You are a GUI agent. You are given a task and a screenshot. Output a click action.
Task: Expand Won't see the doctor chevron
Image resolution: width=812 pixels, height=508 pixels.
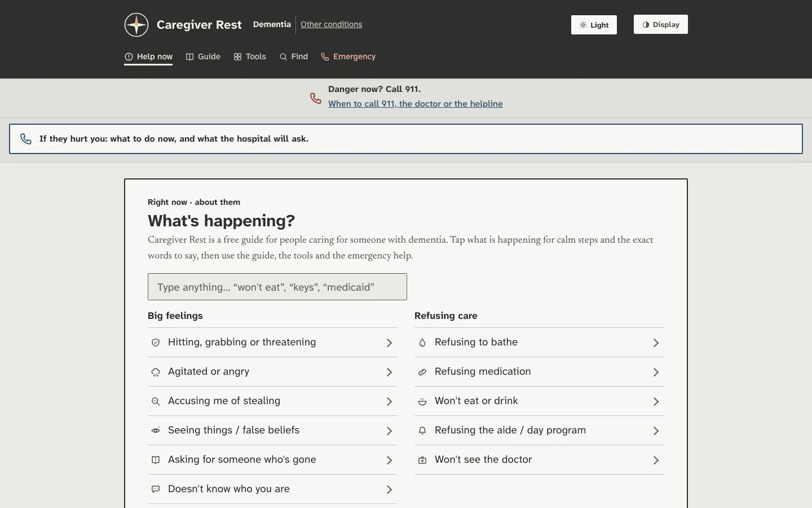point(656,460)
